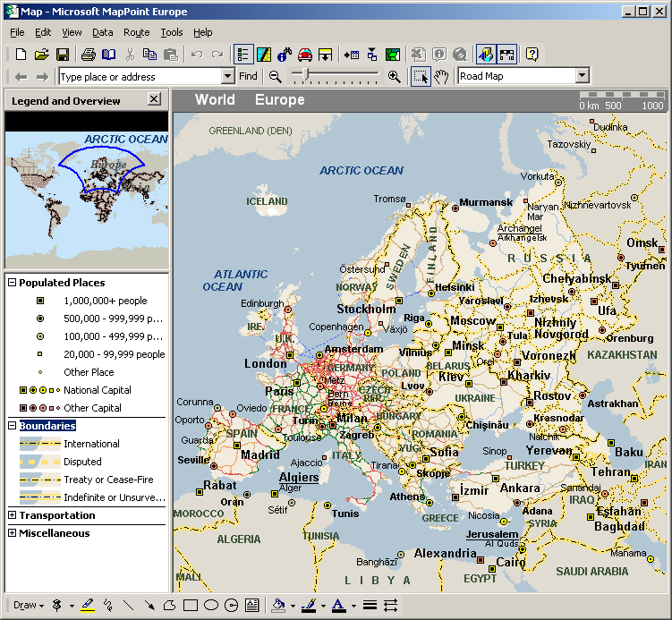Click the Zoom Out magnifier icon
The image size is (672, 620).
click(275, 77)
